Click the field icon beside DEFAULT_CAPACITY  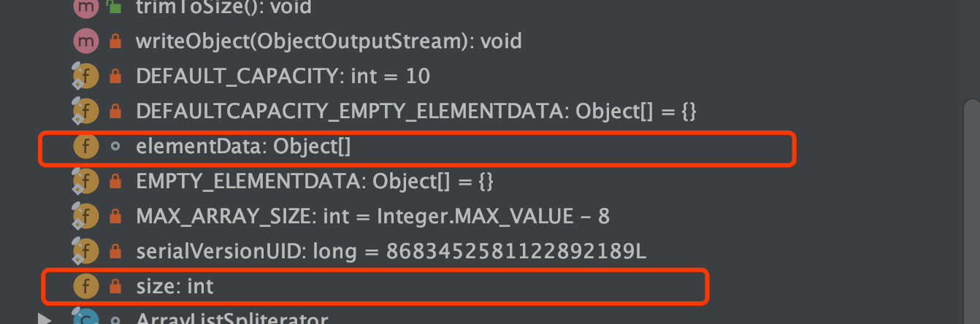(85, 77)
